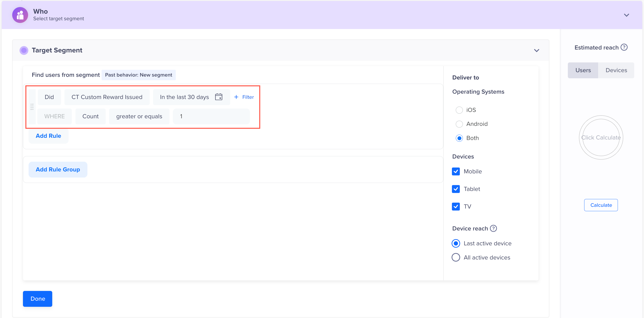
Task: Uncheck the Tablet devices checkbox
Action: [456, 189]
